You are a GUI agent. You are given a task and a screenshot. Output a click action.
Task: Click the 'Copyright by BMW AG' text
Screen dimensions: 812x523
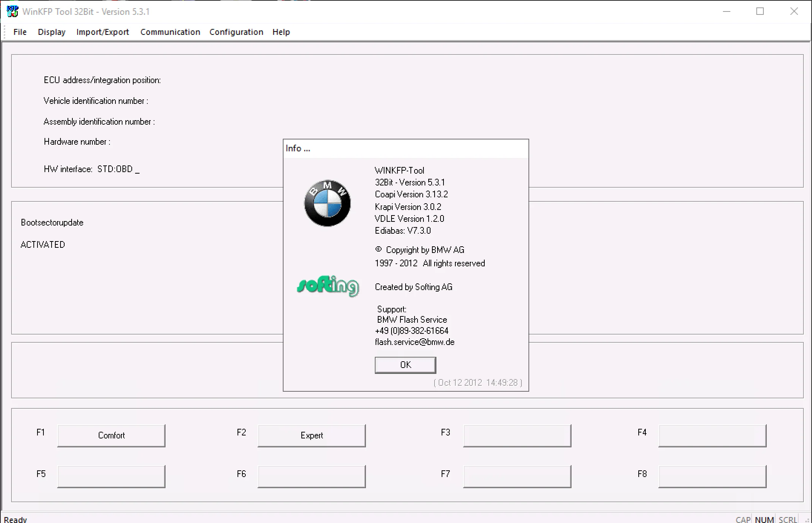point(425,250)
